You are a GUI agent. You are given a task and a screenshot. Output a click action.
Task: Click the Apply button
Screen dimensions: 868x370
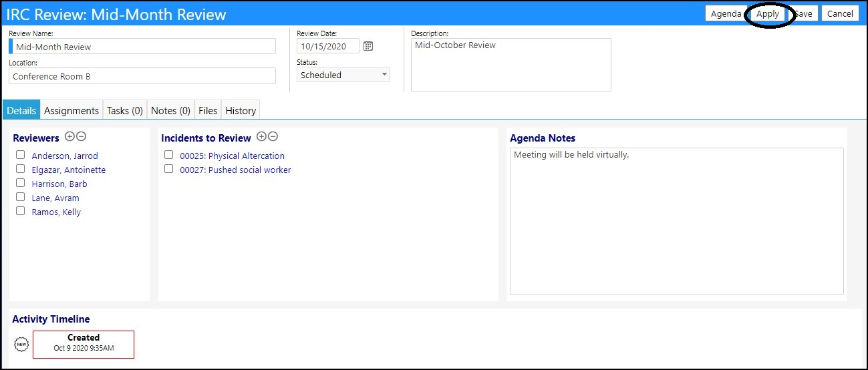click(768, 13)
